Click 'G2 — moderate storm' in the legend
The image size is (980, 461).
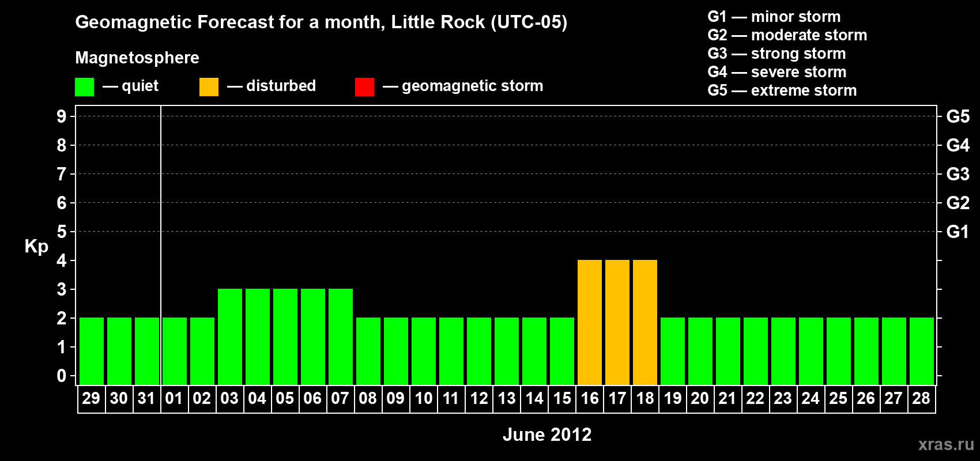click(787, 35)
